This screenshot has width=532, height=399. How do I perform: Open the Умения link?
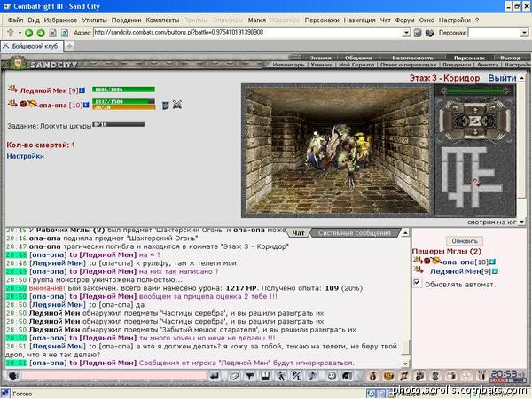point(321,65)
